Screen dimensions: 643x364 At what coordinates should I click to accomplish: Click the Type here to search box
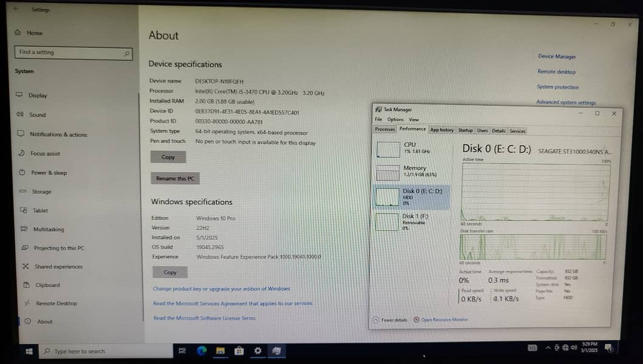tap(106, 351)
